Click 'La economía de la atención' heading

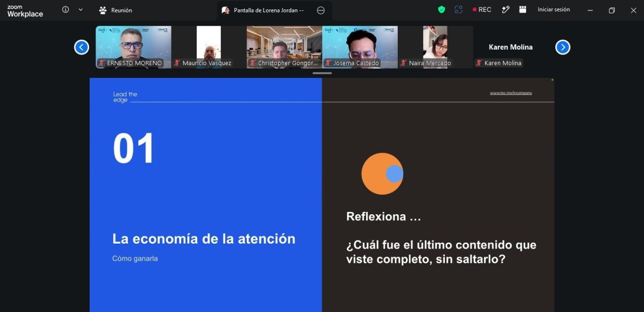(204, 239)
